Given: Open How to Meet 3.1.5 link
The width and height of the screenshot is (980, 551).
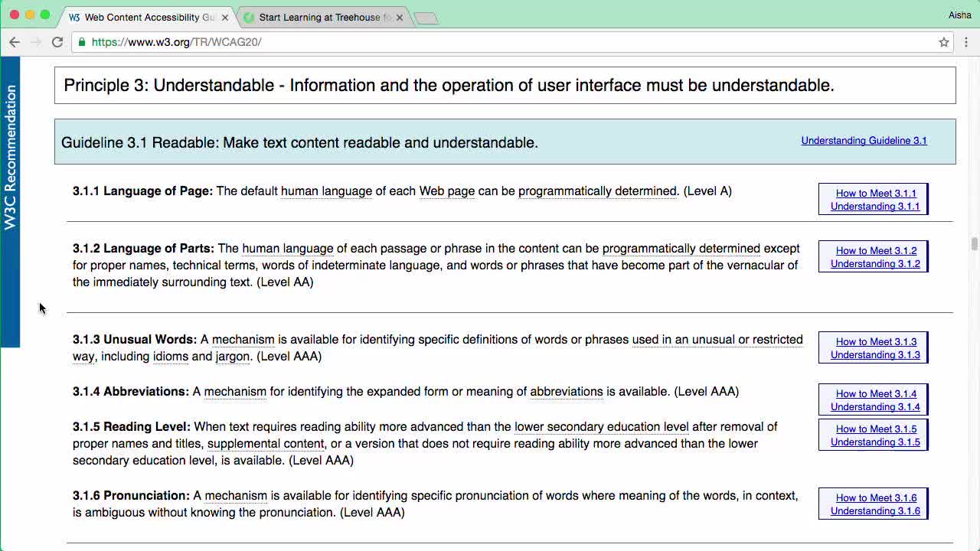Looking at the screenshot, I should pos(876,429).
